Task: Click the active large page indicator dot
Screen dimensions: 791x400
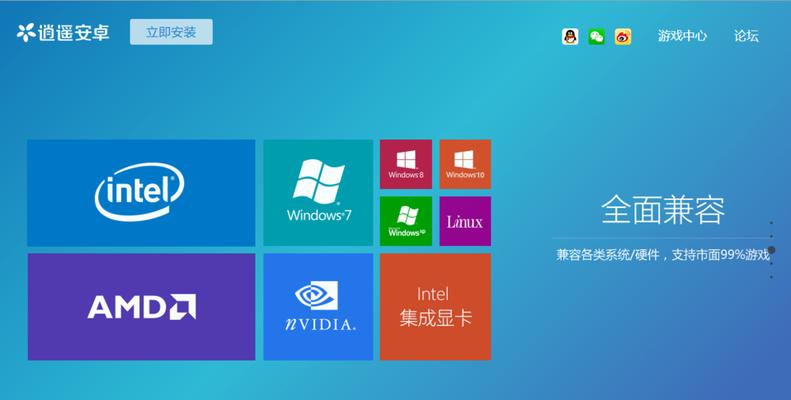Action: pos(771,250)
